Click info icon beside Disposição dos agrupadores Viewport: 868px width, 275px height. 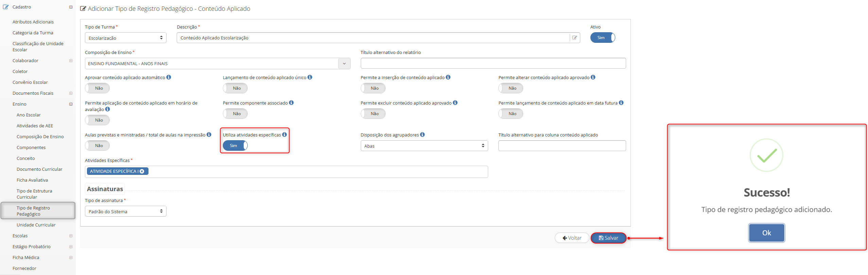(422, 135)
